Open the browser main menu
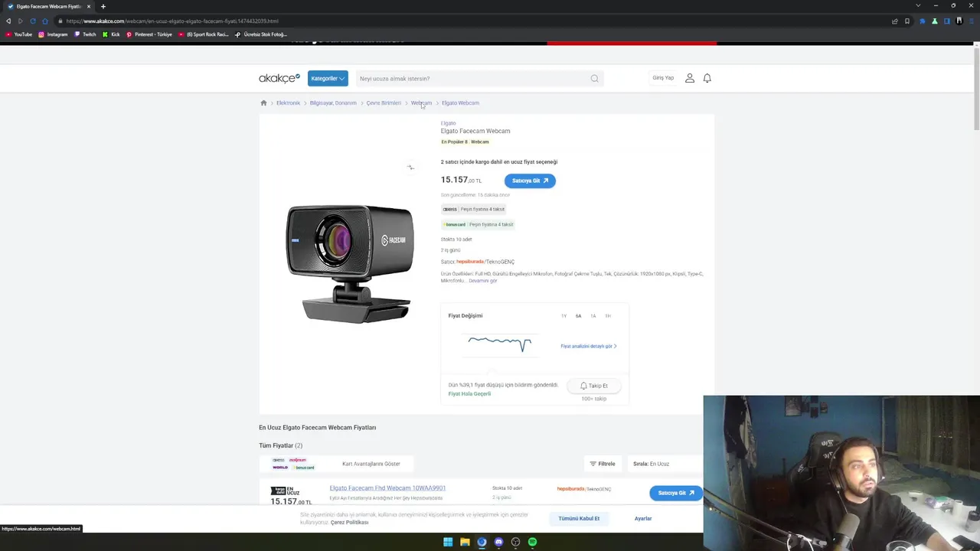The image size is (980, 551). pyautogui.click(x=972, y=21)
